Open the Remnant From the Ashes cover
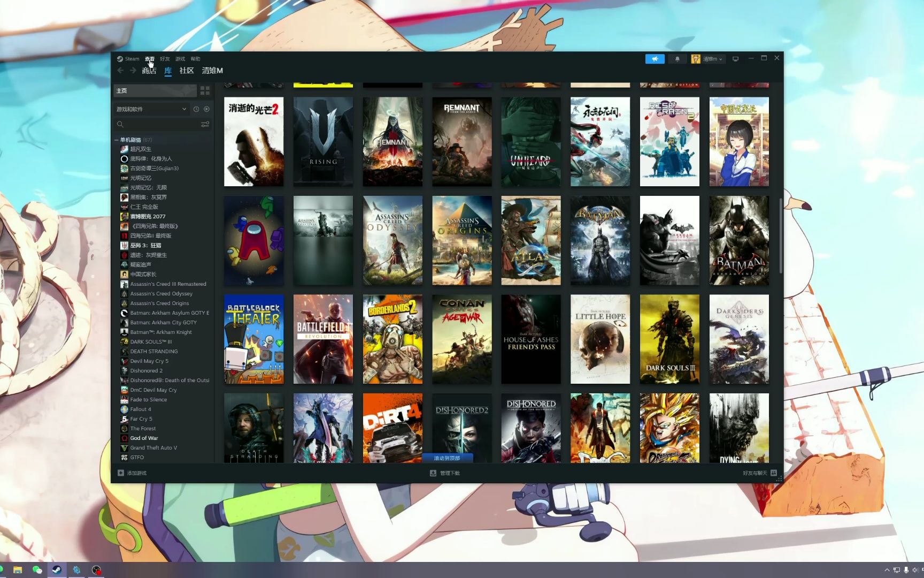Image resolution: width=924 pixels, height=578 pixels. pos(462,142)
